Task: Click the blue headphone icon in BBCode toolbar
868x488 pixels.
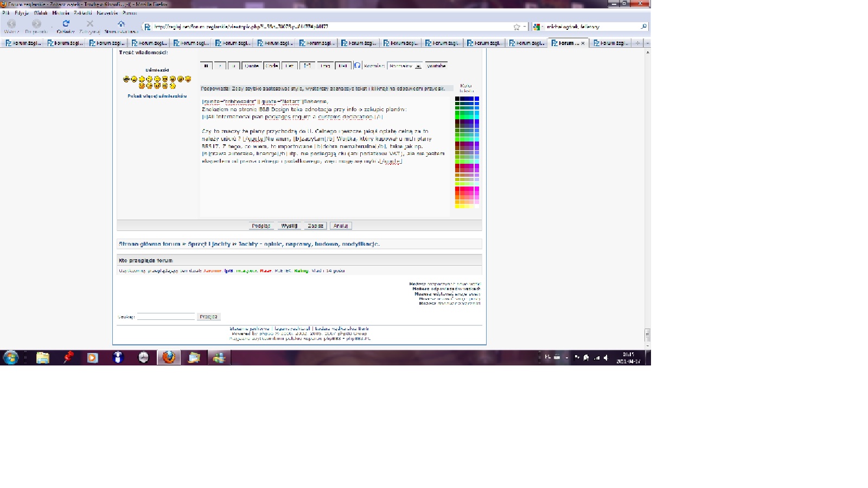Action: pyautogui.click(x=357, y=66)
